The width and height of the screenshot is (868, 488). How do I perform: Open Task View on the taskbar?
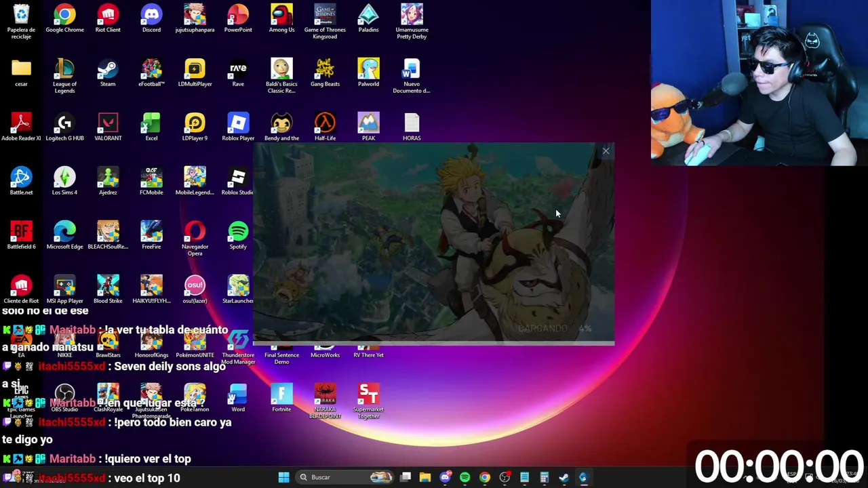click(406, 477)
